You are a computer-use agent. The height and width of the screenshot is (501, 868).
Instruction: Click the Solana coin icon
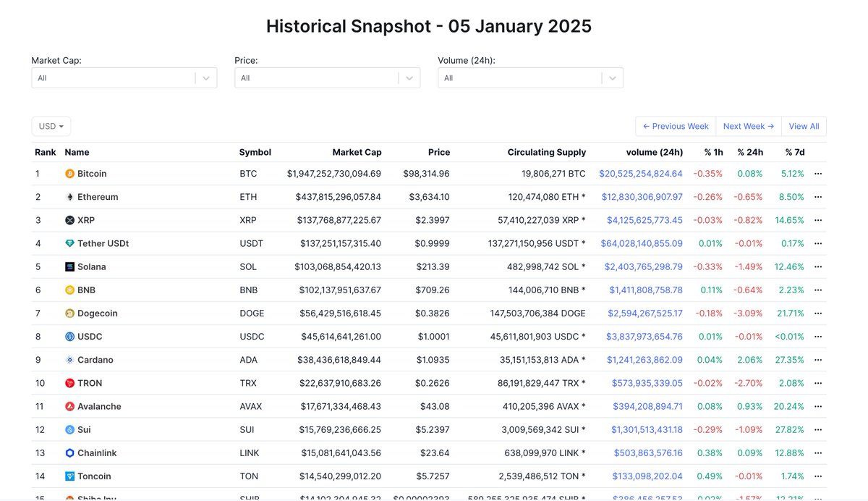[69, 266]
